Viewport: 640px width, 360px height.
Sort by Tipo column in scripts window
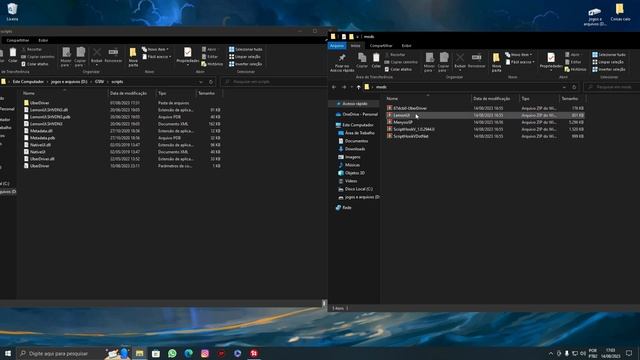[162, 93]
